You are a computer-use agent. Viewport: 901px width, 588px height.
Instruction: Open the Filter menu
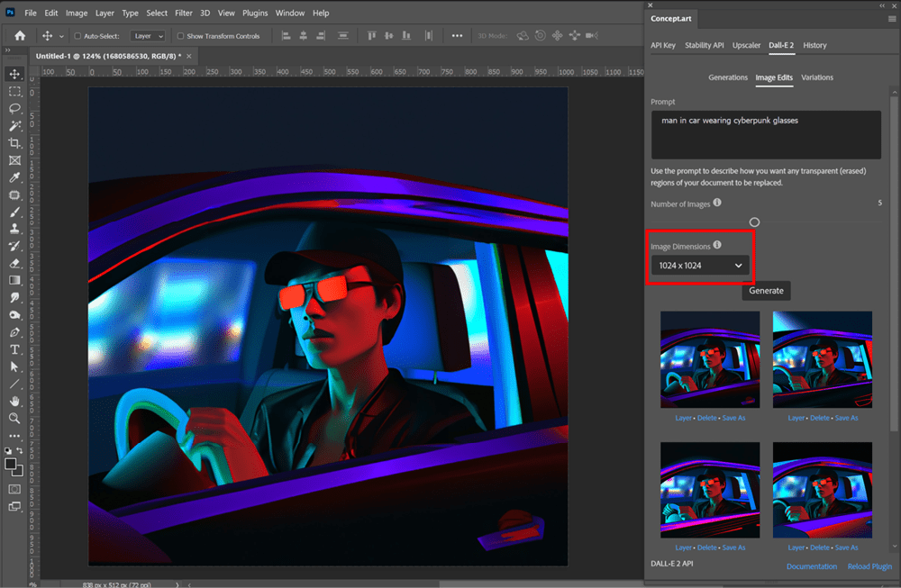coord(183,13)
